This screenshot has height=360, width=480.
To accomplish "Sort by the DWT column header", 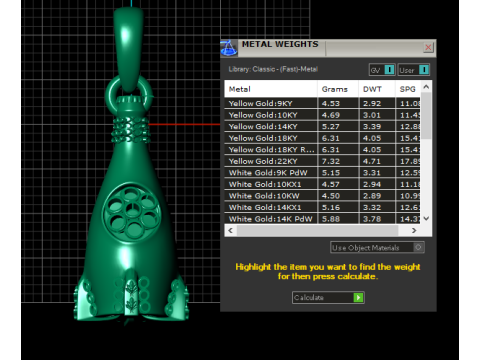I will tap(377, 89).
